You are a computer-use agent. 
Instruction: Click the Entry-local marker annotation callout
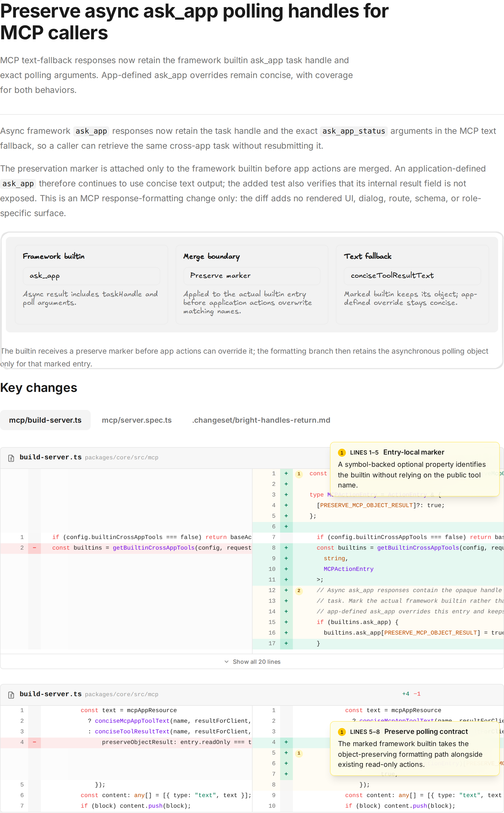click(x=415, y=469)
